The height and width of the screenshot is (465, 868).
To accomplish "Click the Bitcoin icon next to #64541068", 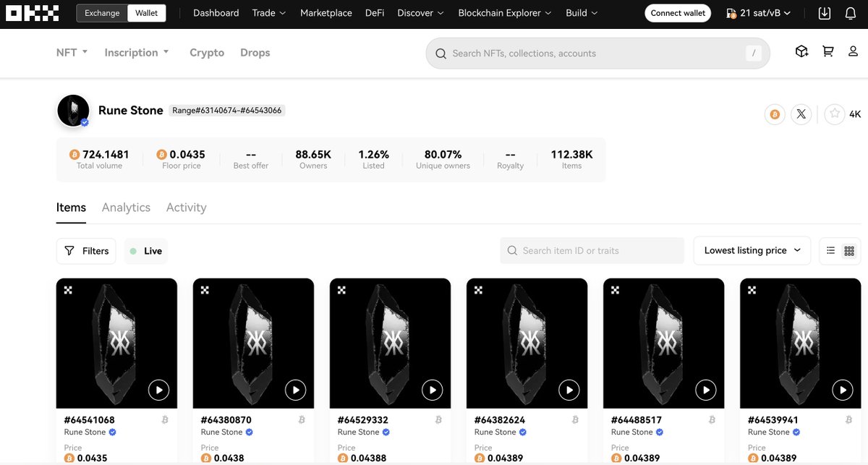I will tap(165, 419).
